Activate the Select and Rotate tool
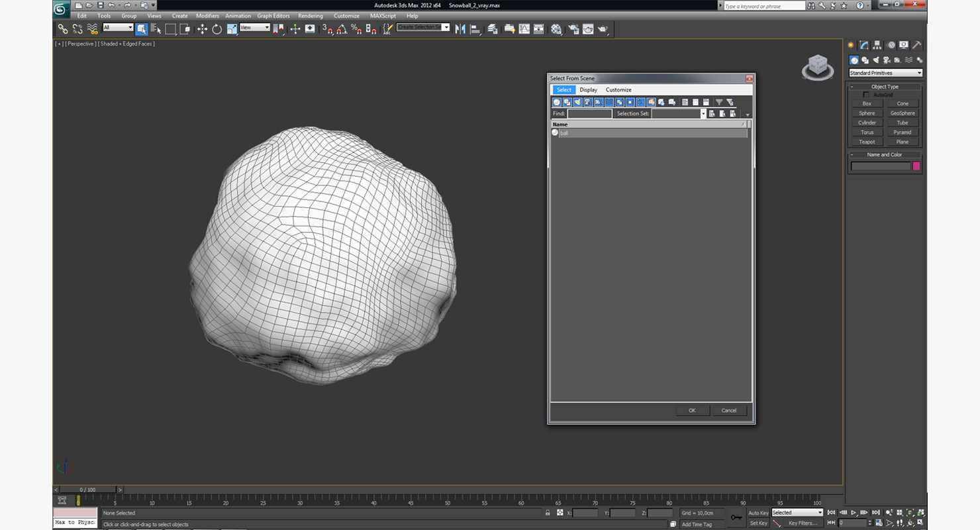The height and width of the screenshot is (530, 980). click(x=217, y=29)
